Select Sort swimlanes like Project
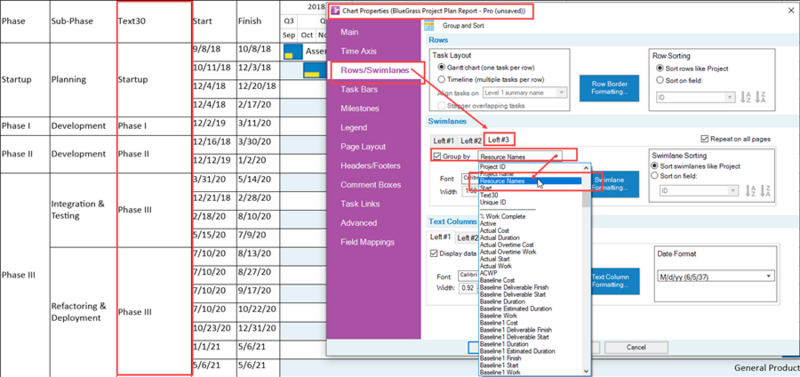The width and height of the screenshot is (800, 377). (x=655, y=166)
